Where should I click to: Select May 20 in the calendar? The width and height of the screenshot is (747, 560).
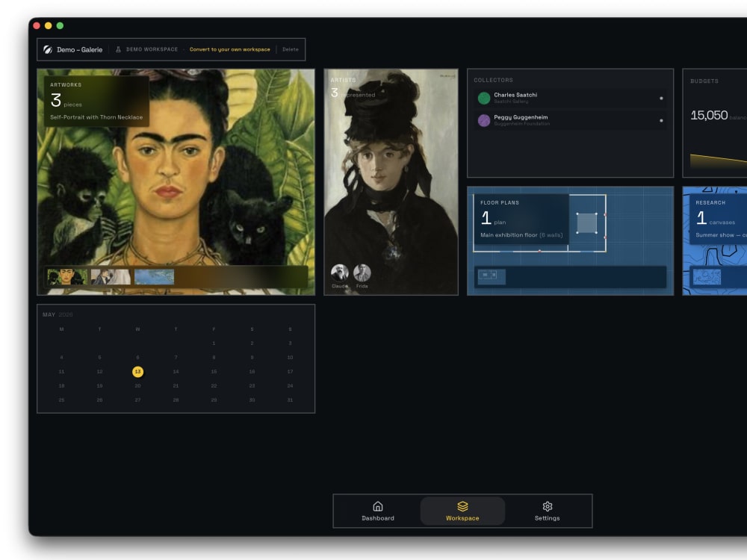137,386
